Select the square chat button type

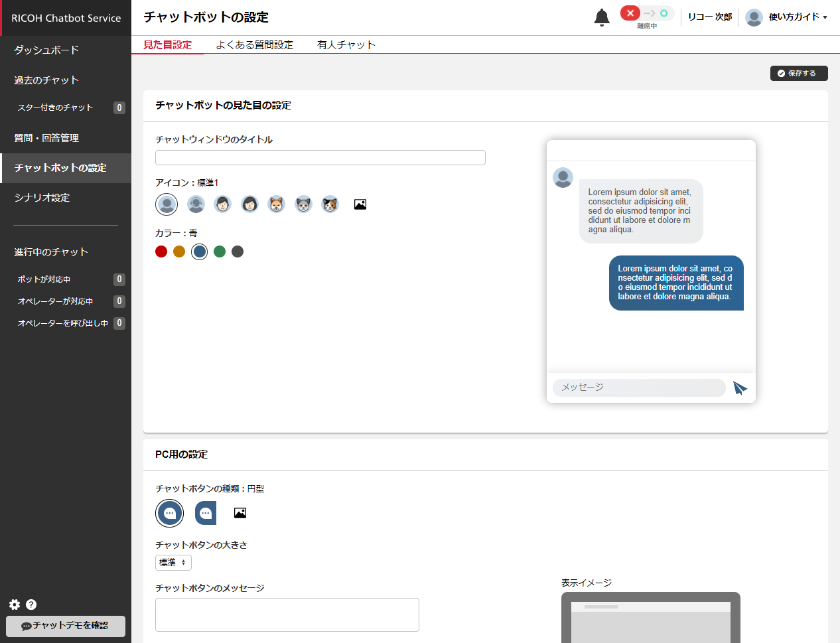coord(206,513)
